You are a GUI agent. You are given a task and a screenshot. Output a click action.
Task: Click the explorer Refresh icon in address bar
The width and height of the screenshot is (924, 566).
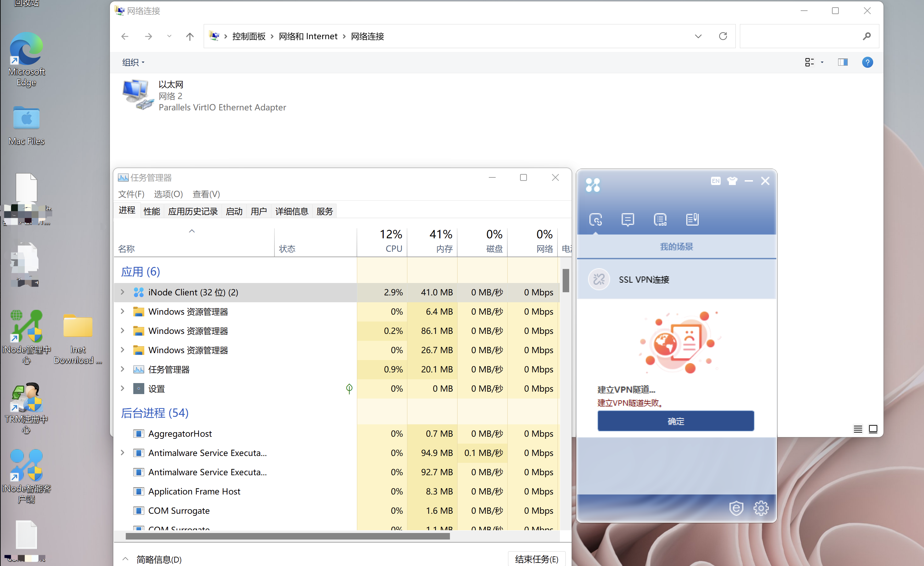tap(723, 36)
